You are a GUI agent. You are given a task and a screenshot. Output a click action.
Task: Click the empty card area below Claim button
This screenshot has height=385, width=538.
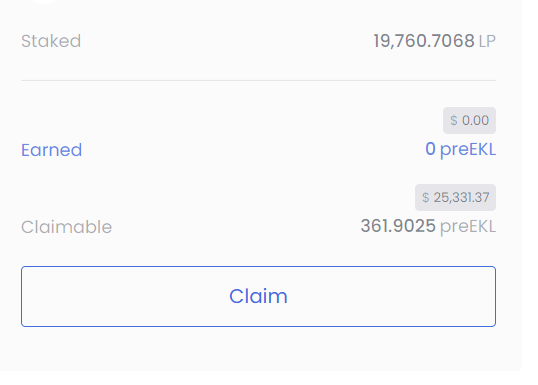[x=258, y=349]
